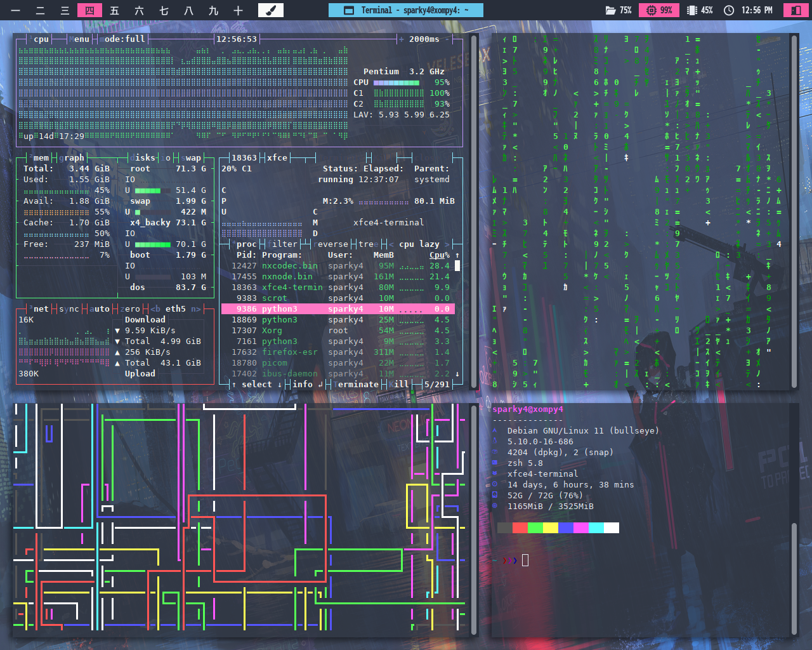Click the paintbrush icon in the top bar
This screenshot has height=650, width=812.
(x=270, y=10)
